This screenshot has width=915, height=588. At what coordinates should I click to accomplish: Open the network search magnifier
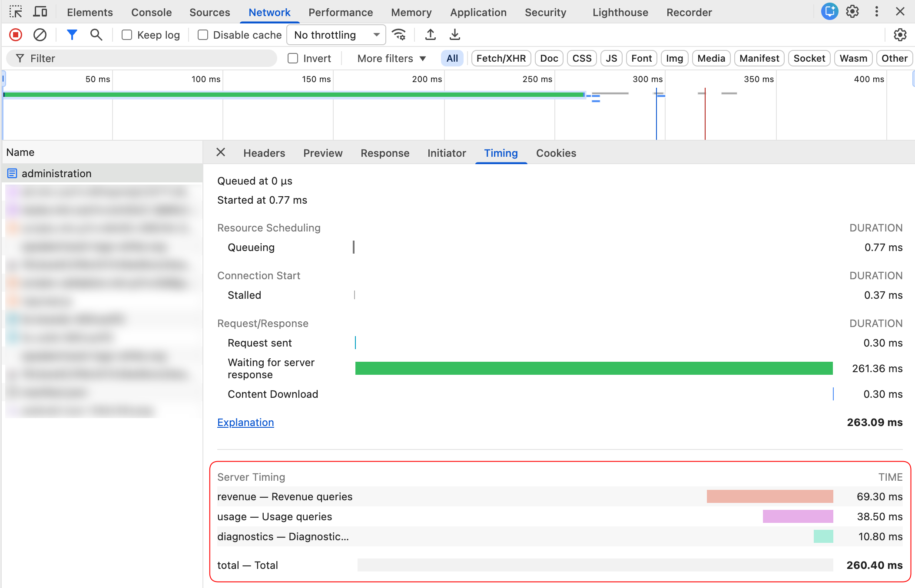pyautogui.click(x=96, y=35)
